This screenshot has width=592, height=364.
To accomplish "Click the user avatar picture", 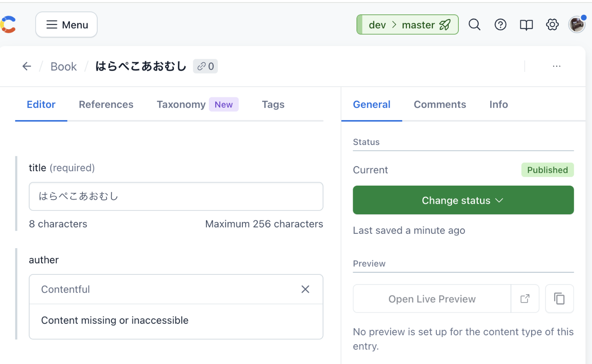I will click(x=577, y=25).
